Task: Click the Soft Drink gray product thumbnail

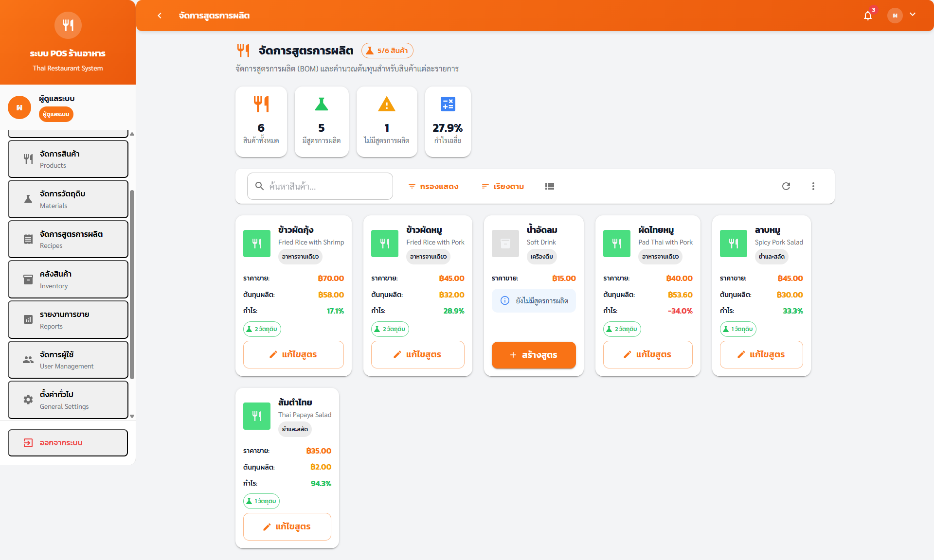Action: point(505,243)
